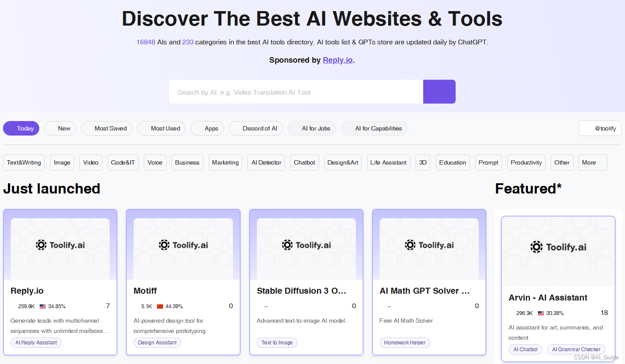Choose the Code&IT category
Viewport: 625px width, 364px height.
point(123,162)
